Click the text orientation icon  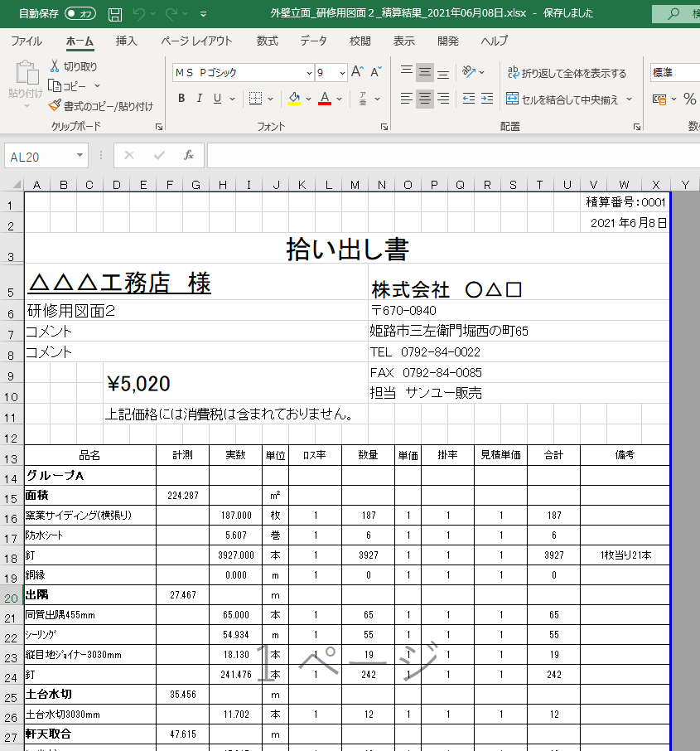click(469, 72)
